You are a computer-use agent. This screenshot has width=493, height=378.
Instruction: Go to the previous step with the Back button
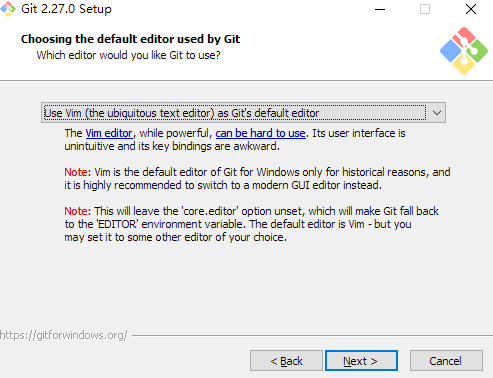tap(286, 361)
